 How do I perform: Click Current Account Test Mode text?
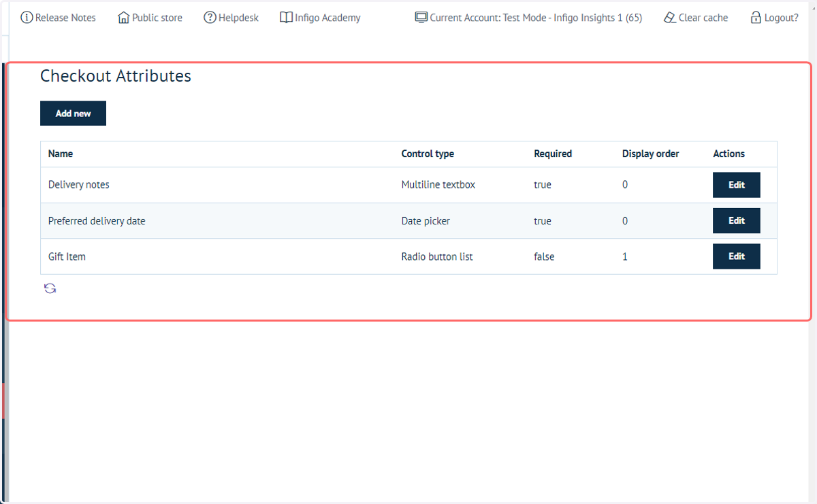(536, 18)
